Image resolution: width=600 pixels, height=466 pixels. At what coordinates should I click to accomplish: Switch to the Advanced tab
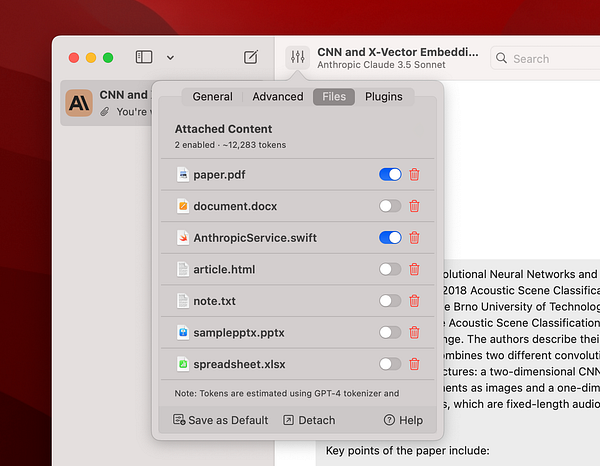[x=278, y=96]
